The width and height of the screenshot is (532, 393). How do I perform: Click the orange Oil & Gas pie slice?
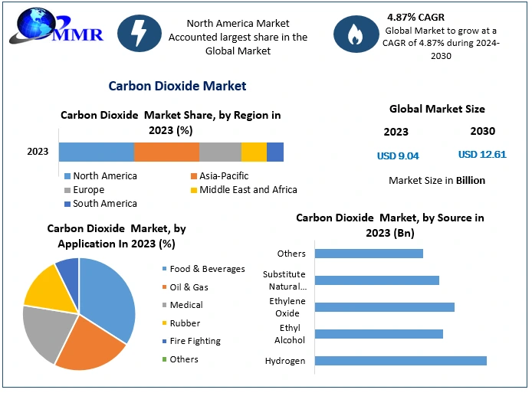pyautogui.click(x=88, y=349)
